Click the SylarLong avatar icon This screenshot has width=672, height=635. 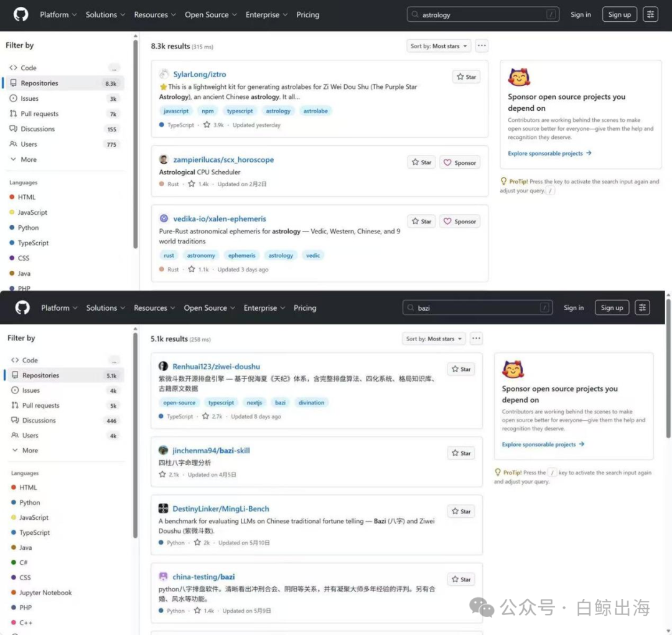[164, 73]
